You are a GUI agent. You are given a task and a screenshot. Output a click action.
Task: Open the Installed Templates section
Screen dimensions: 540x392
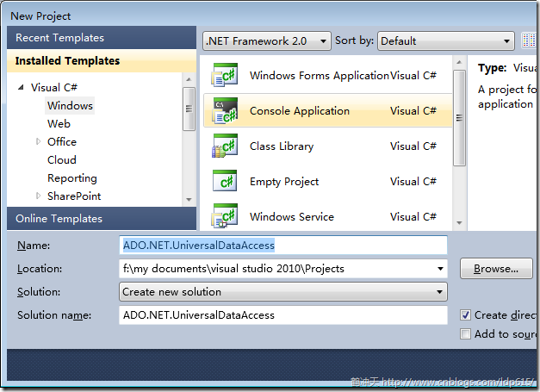tap(102, 60)
